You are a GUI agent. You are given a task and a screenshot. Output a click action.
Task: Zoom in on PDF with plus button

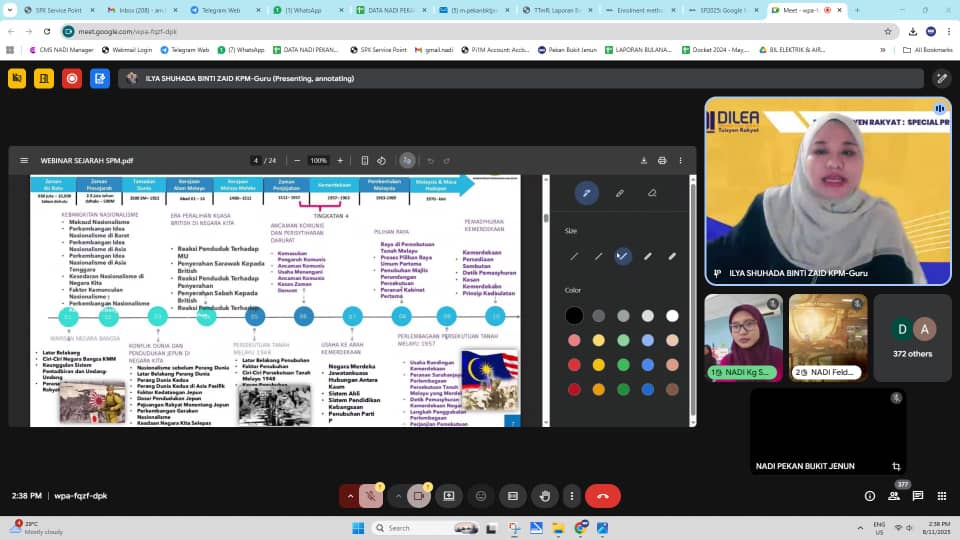pyautogui.click(x=340, y=160)
